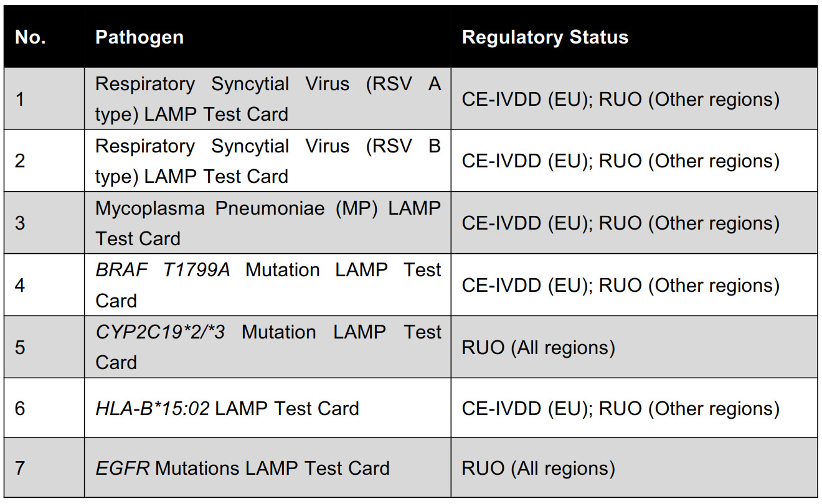Viewport: 822px width, 504px height.
Task: Click the Mycoplasma Pneumoniae (MP) cell
Action: [268, 223]
